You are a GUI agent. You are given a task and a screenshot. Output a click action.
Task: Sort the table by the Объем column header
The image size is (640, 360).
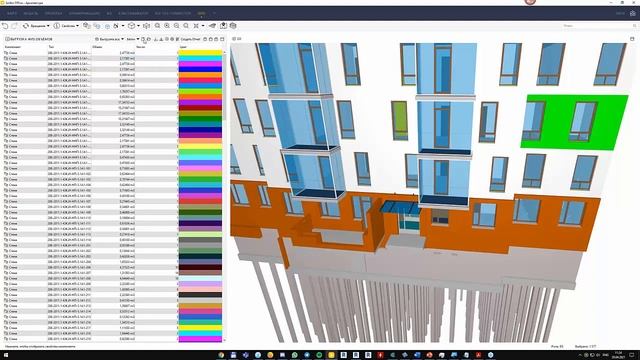(x=97, y=47)
